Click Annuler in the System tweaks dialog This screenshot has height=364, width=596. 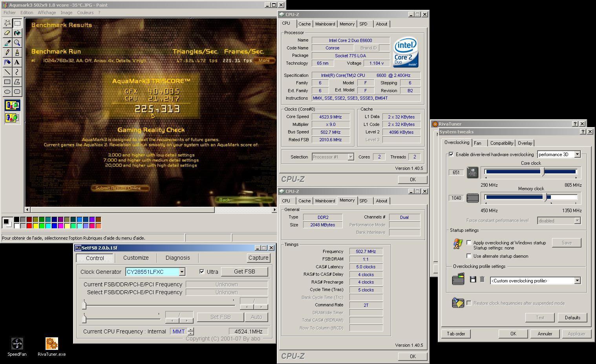pyautogui.click(x=545, y=334)
